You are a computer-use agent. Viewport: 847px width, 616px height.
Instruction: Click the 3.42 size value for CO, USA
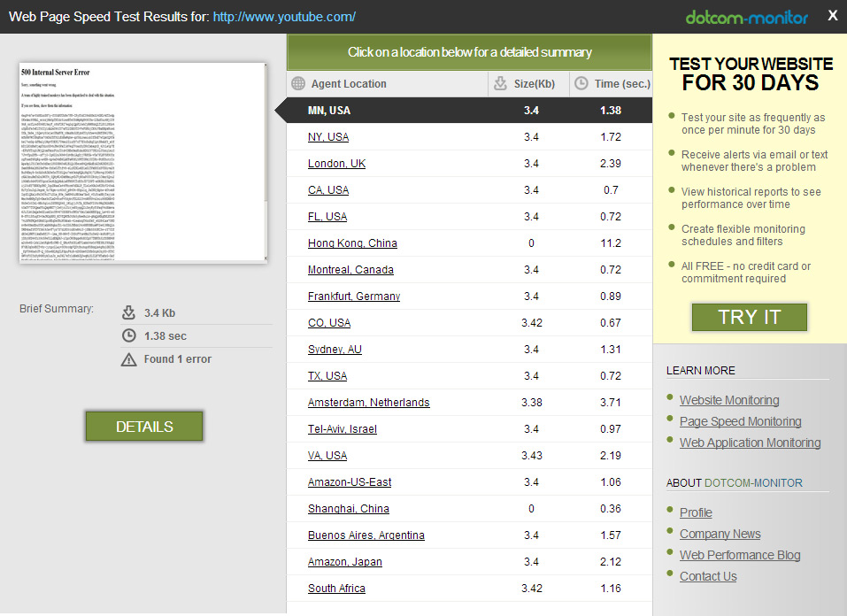532,322
